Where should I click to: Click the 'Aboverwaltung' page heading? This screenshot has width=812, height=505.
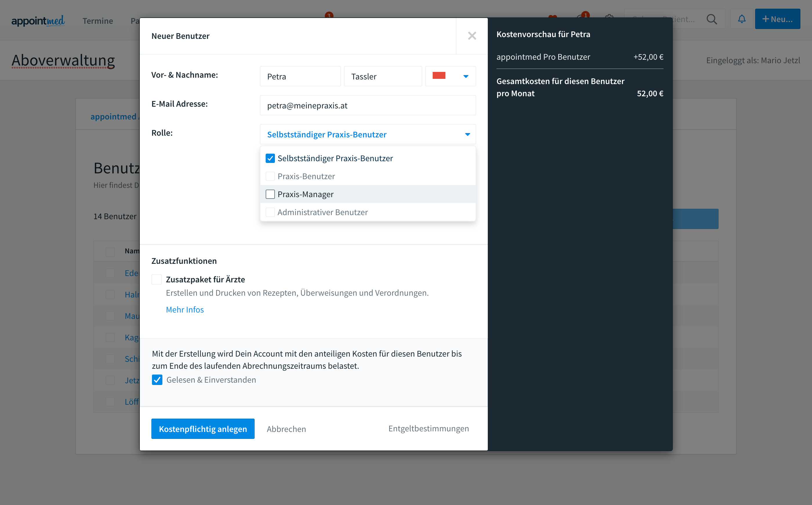63,61
